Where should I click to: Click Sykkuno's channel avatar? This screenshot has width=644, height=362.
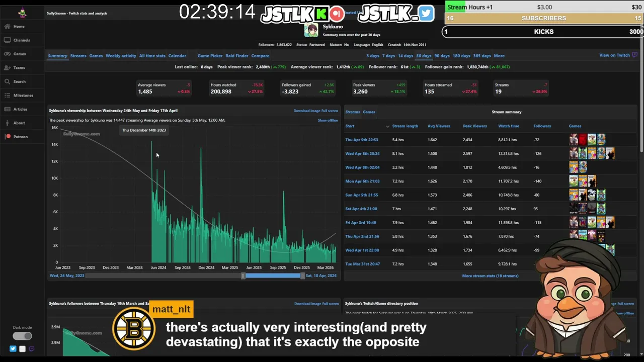tap(311, 30)
